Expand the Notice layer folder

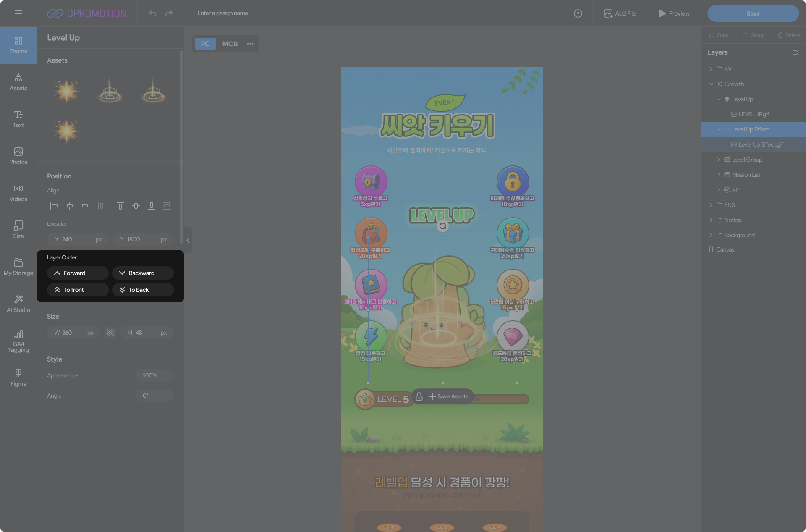coord(711,220)
